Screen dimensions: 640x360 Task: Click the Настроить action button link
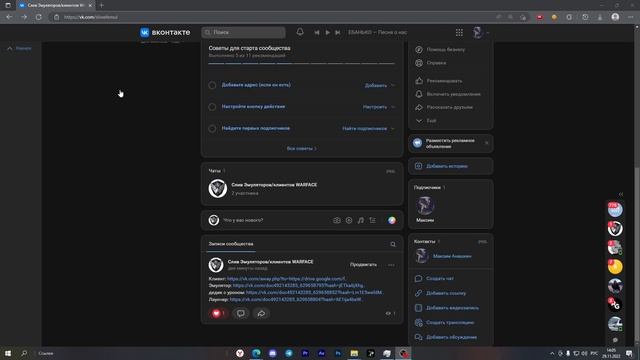pos(375,107)
